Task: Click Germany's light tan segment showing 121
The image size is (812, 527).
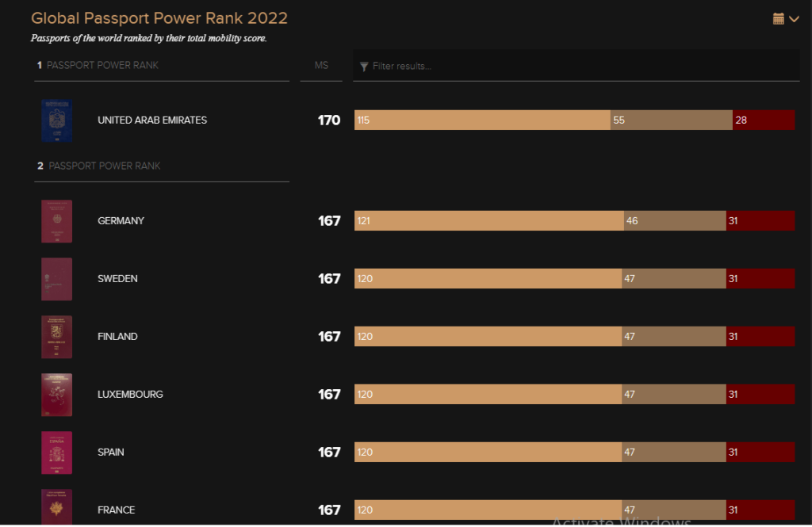Action: [x=488, y=221]
